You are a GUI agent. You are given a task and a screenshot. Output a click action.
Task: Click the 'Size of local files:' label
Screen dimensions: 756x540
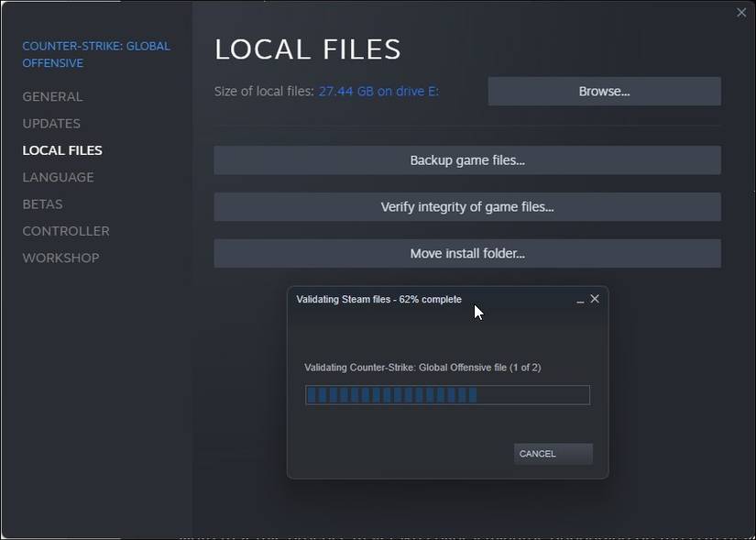tap(264, 91)
